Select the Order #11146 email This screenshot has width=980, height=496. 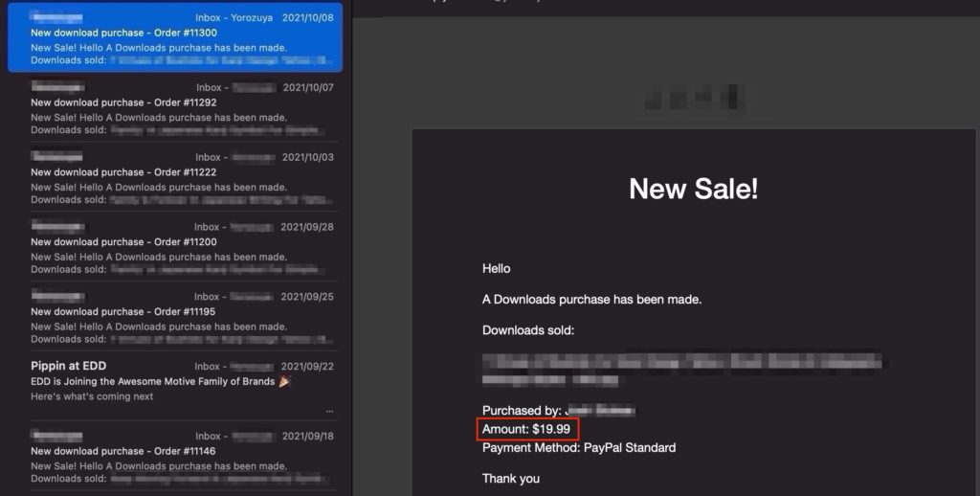[175, 457]
